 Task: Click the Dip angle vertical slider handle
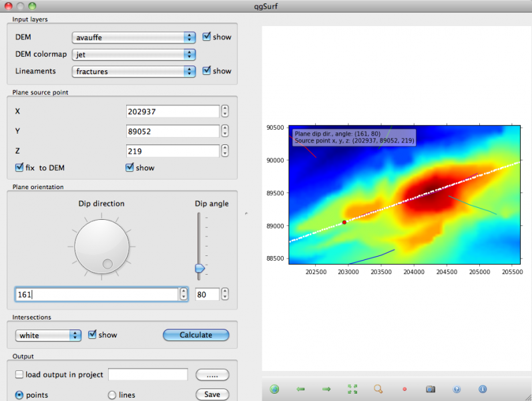coord(198,268)
